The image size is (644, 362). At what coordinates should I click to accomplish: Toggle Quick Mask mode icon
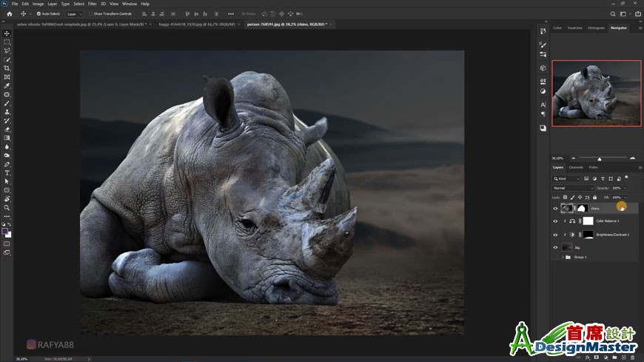[x=7, y=244]
